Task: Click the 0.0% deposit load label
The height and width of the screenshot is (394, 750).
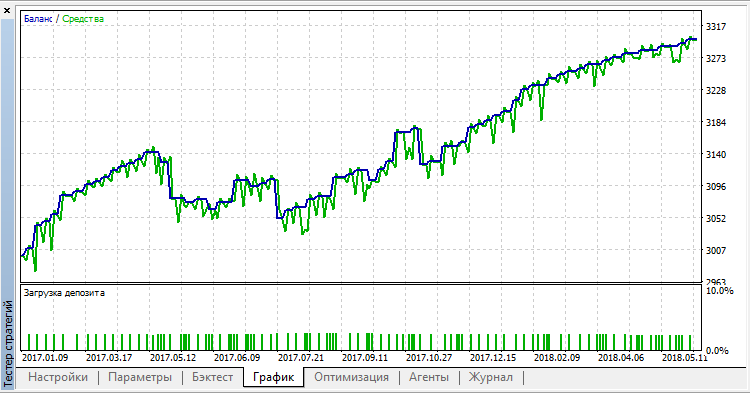Action: (x=717, y=350)
